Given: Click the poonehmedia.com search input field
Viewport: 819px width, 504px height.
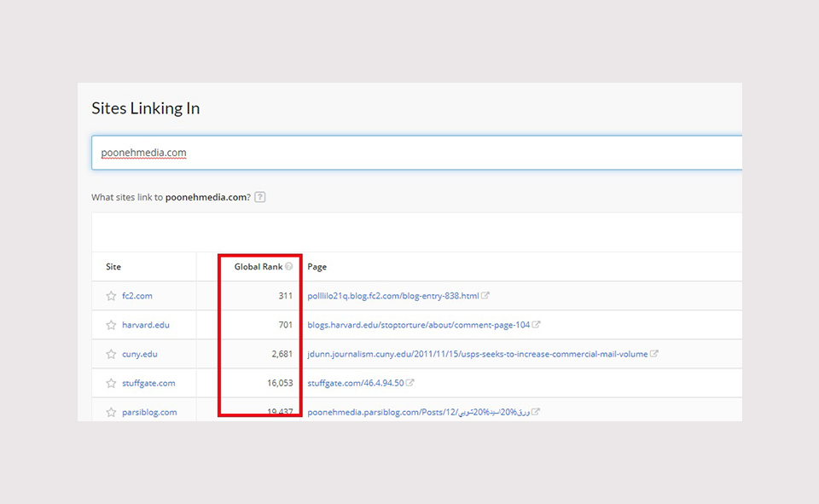Looking at the screenshot, I should 417,153.
